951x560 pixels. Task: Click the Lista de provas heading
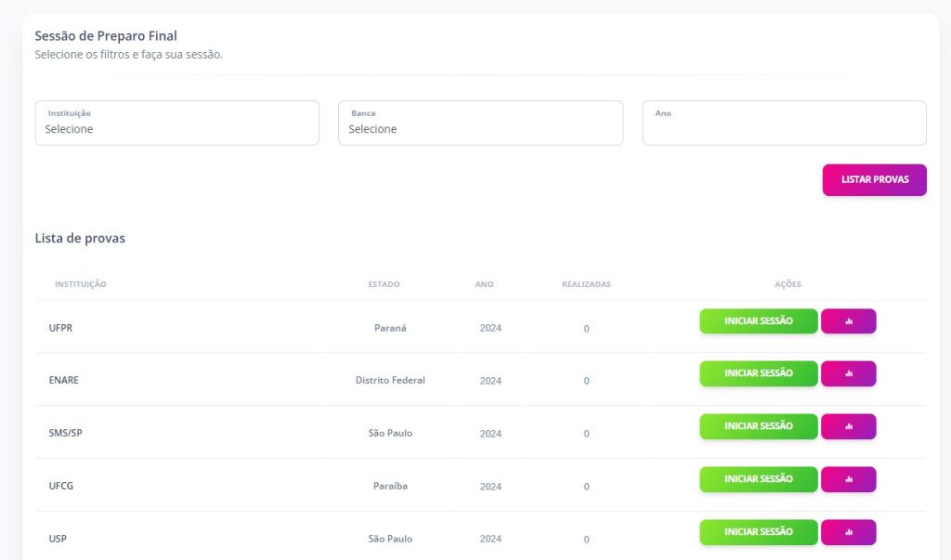(x=80, y=238)
